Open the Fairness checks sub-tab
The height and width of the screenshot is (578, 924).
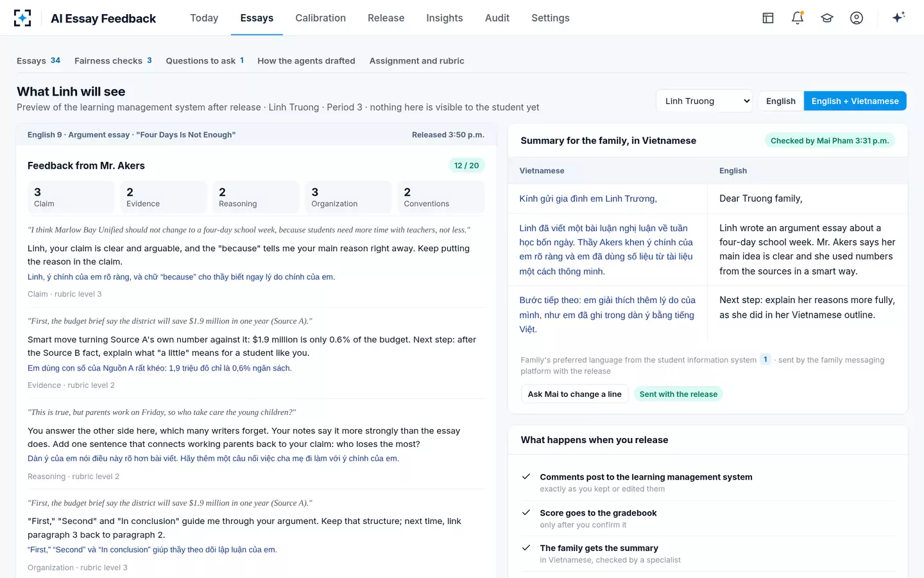[x=113, y=60]
